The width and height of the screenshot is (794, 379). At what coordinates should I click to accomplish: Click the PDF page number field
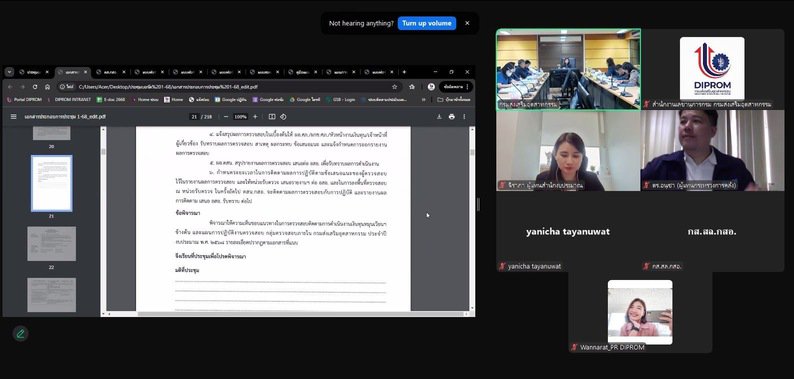coord(194,117)
